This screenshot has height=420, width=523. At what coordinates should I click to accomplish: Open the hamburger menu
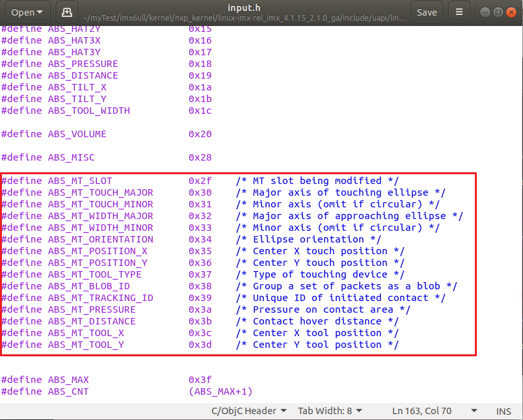[x=459, y=12]
